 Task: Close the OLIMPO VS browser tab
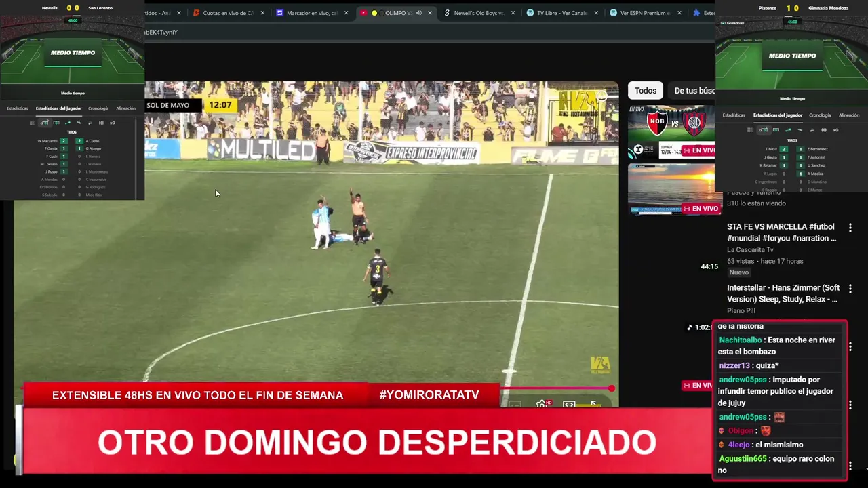pos(430,13)
